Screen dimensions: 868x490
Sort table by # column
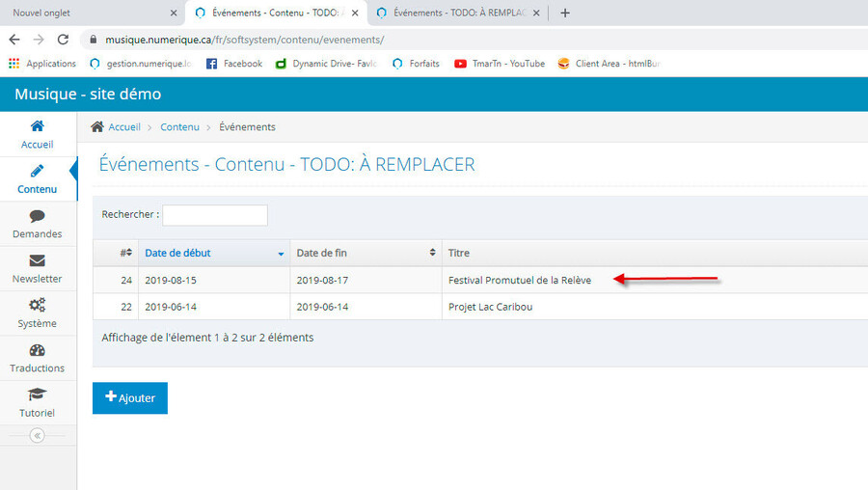click(x=116, y=253)
